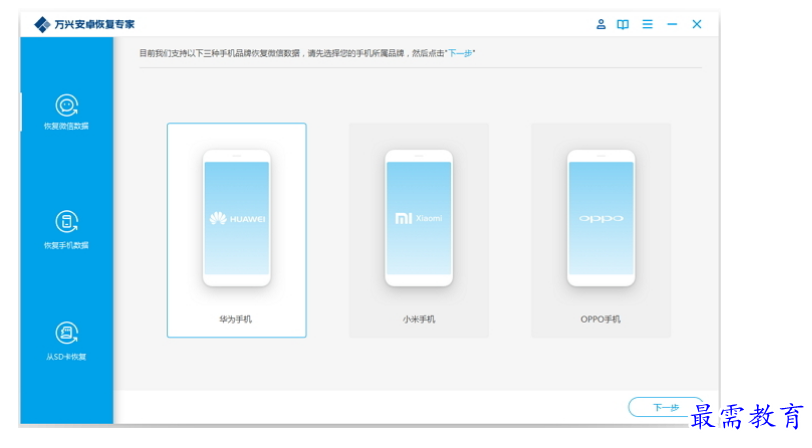Click the 华为手机 label

pos(236,319)
